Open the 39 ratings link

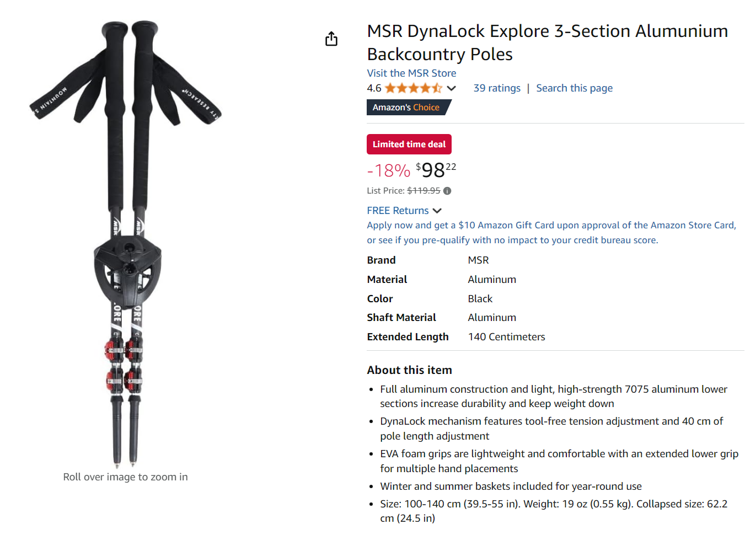497,88
